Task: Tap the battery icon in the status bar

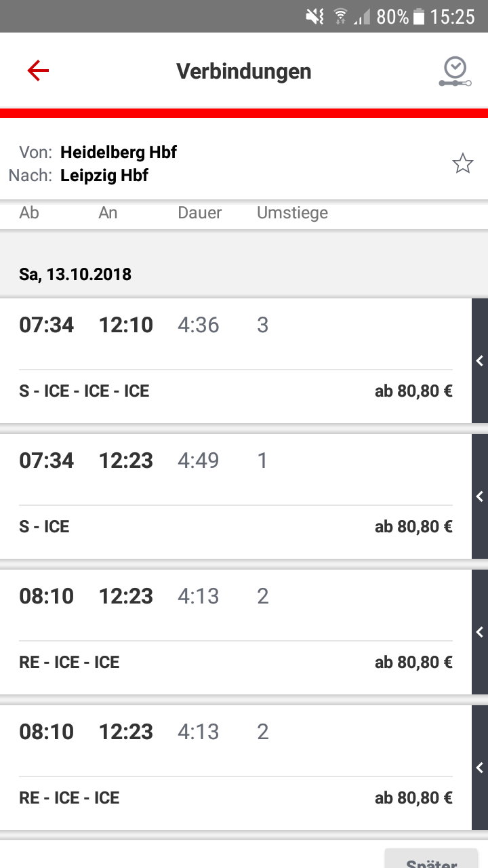Action: pyautogui.click(x=419, y=17)
